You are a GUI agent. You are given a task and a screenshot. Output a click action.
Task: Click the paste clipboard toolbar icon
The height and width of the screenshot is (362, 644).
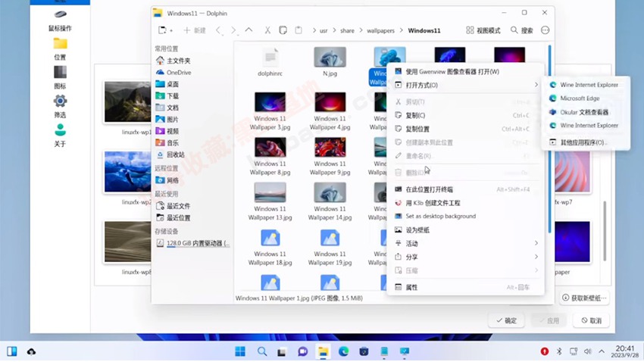pyautogui.click(x=299, y=30)
